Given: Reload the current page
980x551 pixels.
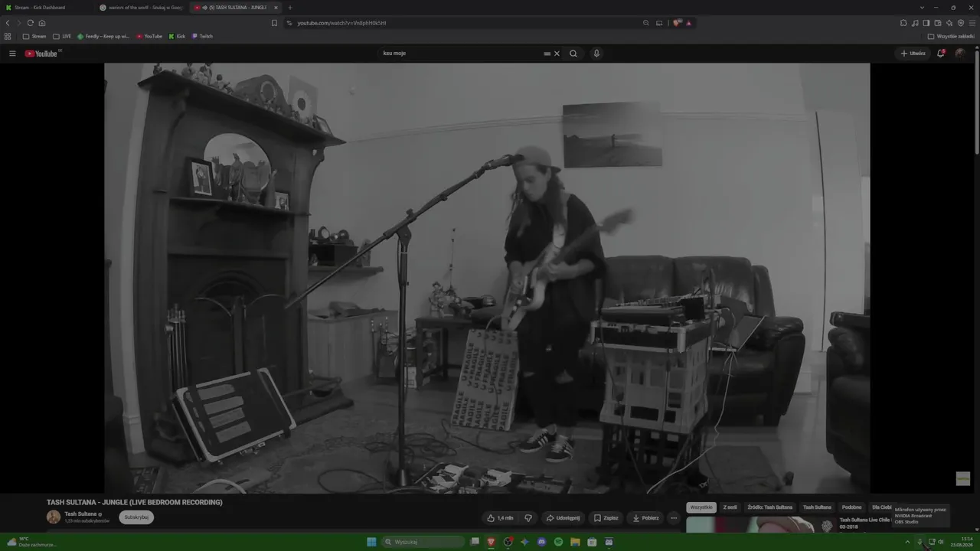Looking at the screenshot, I should tap(31, 23).
